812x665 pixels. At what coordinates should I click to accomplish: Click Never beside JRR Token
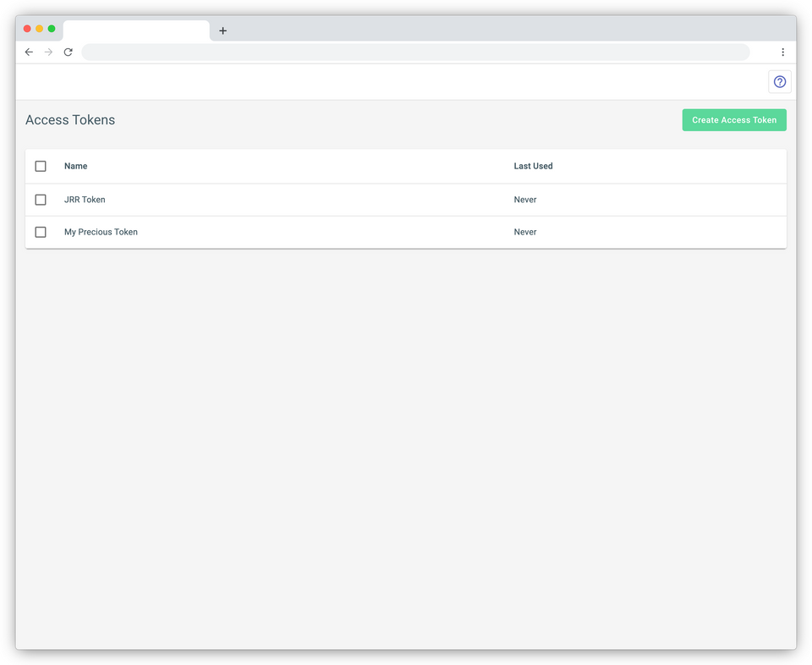pos(525,200)
